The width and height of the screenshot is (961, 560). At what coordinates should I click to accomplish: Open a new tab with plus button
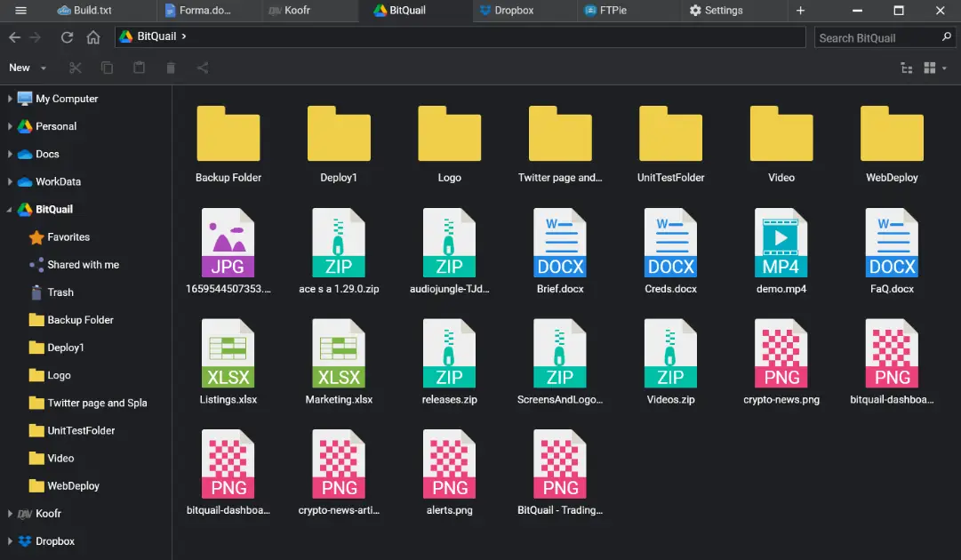(x=800, y=11)
